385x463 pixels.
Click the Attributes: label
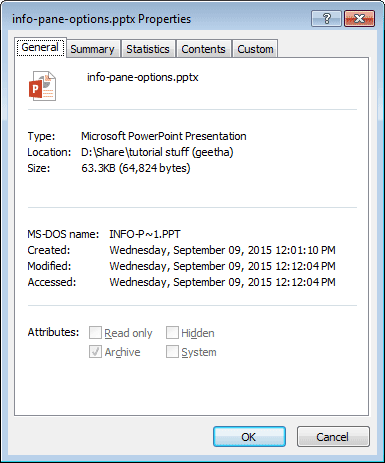coord(53,332)
